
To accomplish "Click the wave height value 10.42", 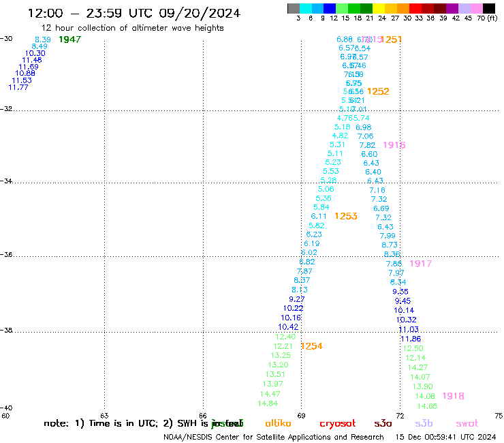I will pos(288,327).
